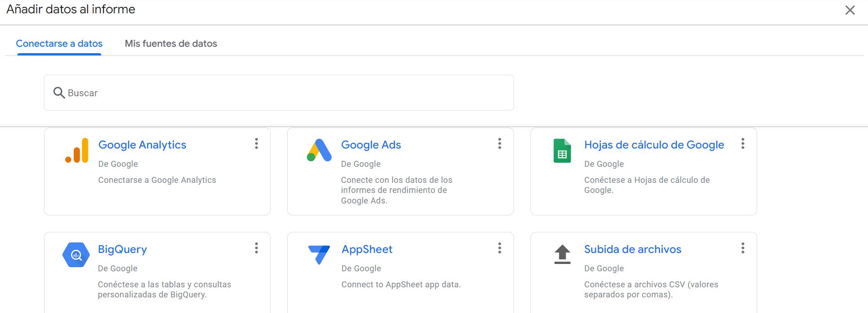Image resolution: width=868 pixels, height=313 pixels.
Task: Switch to Mis fuentes de datos tab
Action: tap(171, 44)
